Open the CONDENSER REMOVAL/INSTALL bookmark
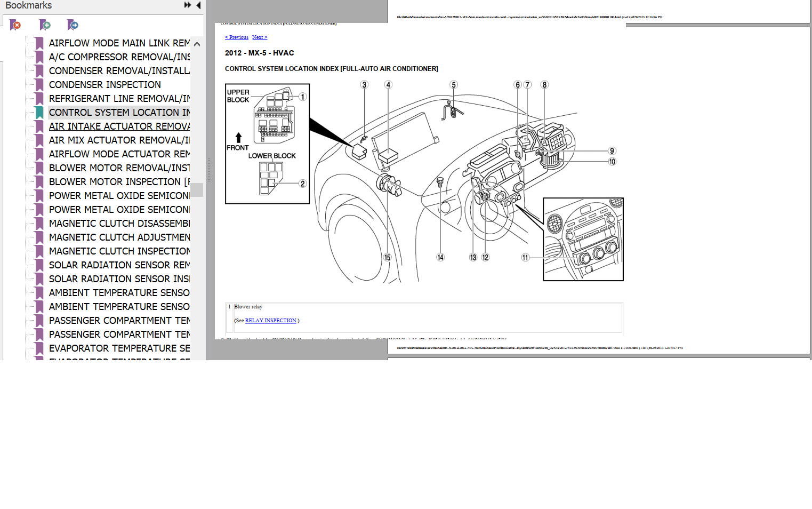 click(x=119, y=71)
